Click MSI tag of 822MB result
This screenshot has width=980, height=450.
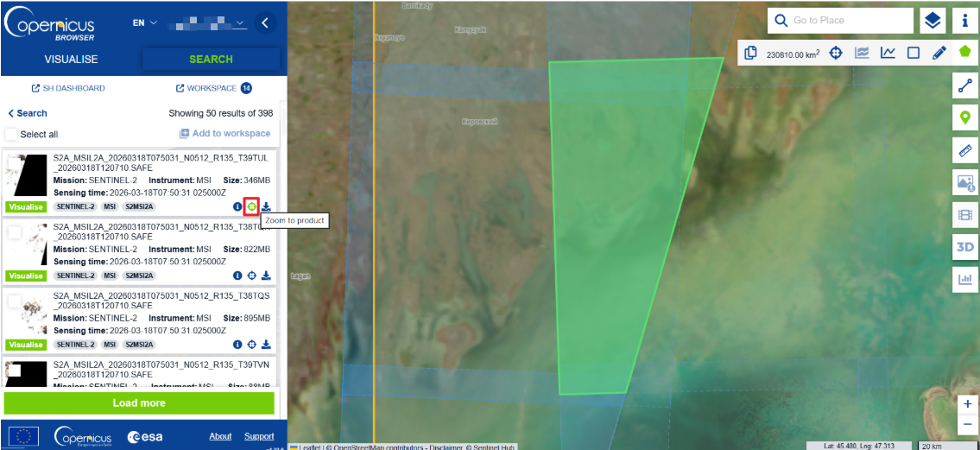tap(110, 276)
